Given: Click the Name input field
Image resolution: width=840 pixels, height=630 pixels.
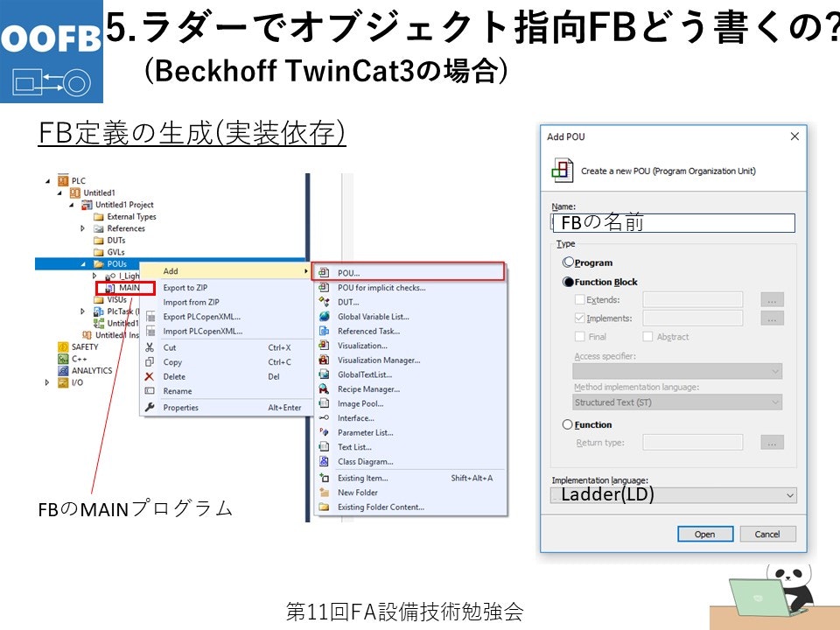Looking at the screenshot, I should pyautogui.click(x=674, y=223).
